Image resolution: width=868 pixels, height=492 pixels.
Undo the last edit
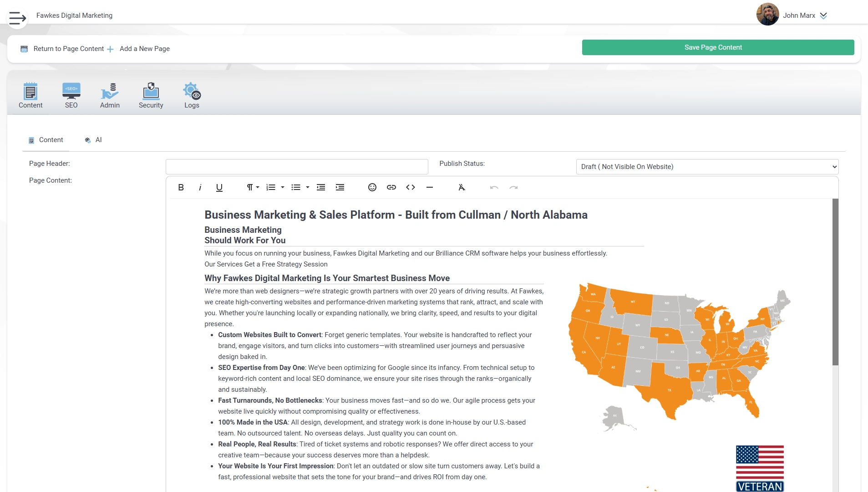494,187
